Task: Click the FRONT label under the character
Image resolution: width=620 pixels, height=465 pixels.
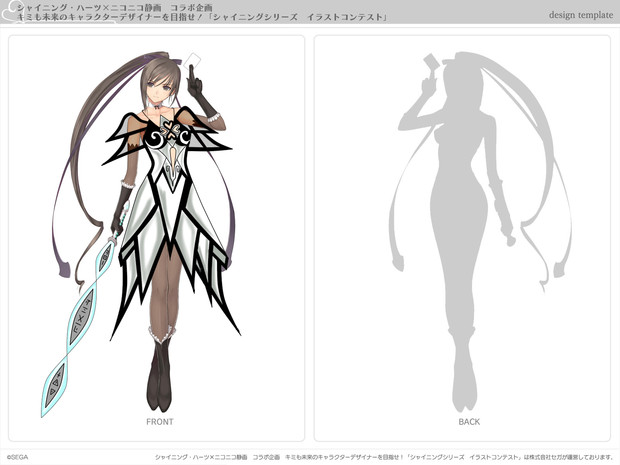Action: click(160, 422)
